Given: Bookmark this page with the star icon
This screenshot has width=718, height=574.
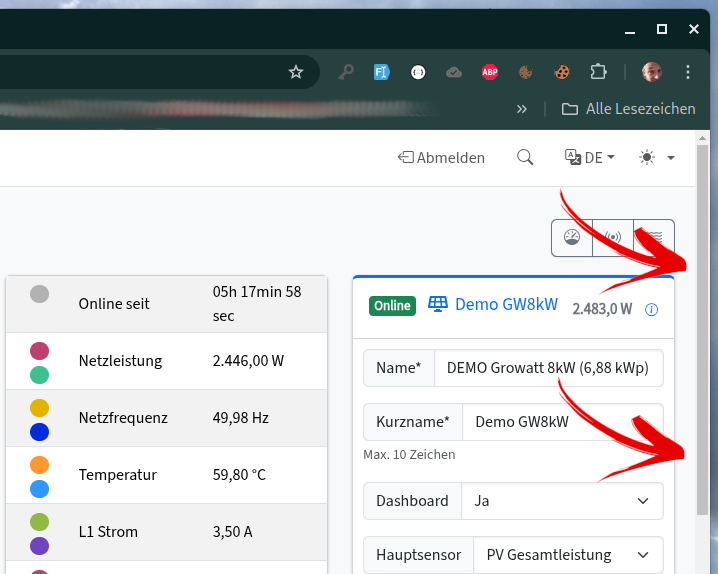Looking at the screenshot, I should (296, 72).
